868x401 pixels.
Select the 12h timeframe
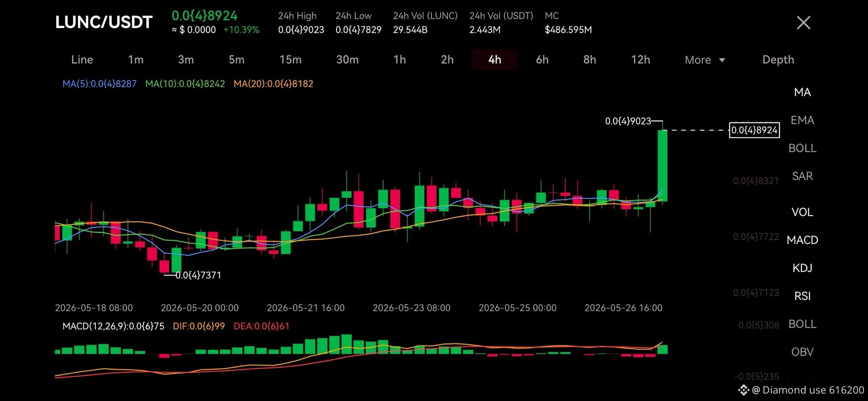click(x=640, y=59)
